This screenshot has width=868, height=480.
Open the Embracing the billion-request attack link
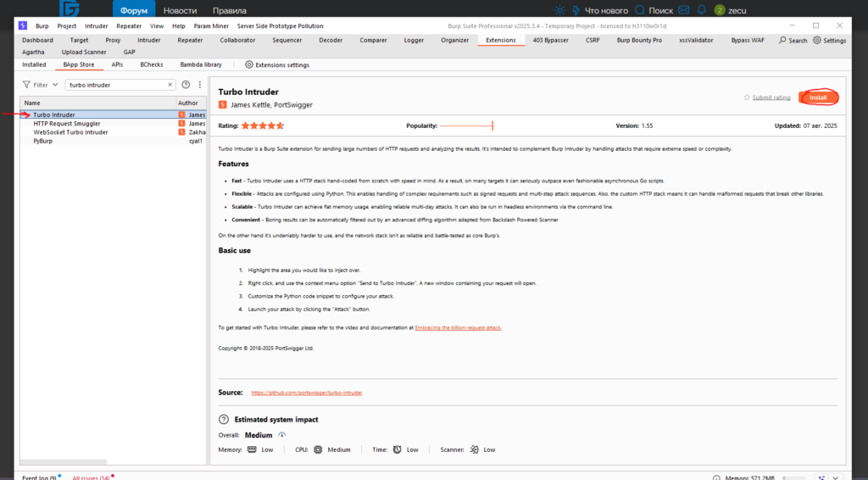(458, 327)
